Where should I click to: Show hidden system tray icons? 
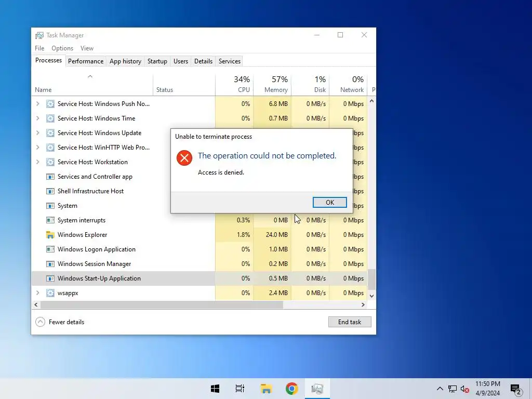(x=440, y=389)
